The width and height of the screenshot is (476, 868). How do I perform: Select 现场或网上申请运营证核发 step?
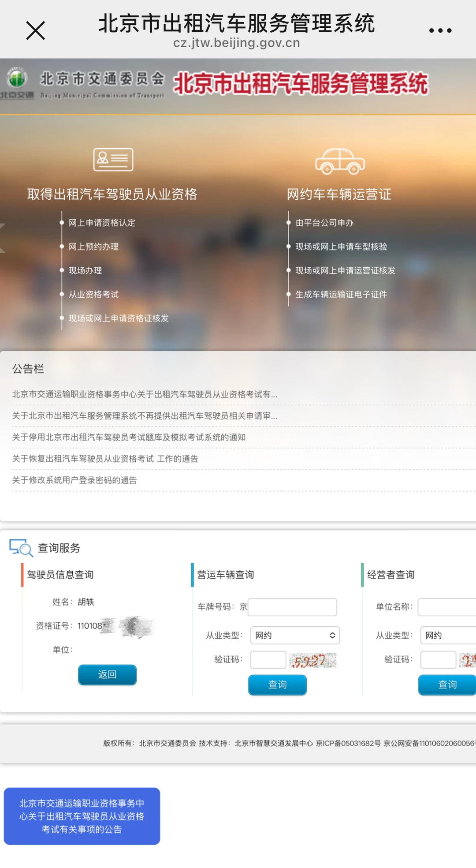(x=345, y=270)
